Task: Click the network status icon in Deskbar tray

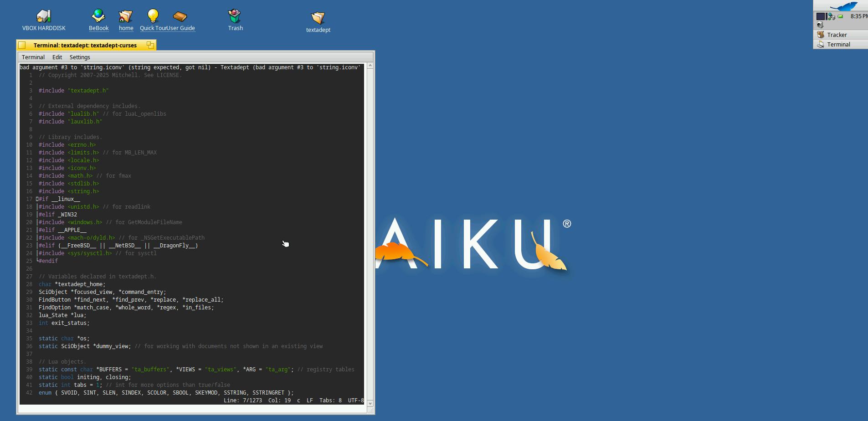Action: pyautogui.click(x=832, y=16)
